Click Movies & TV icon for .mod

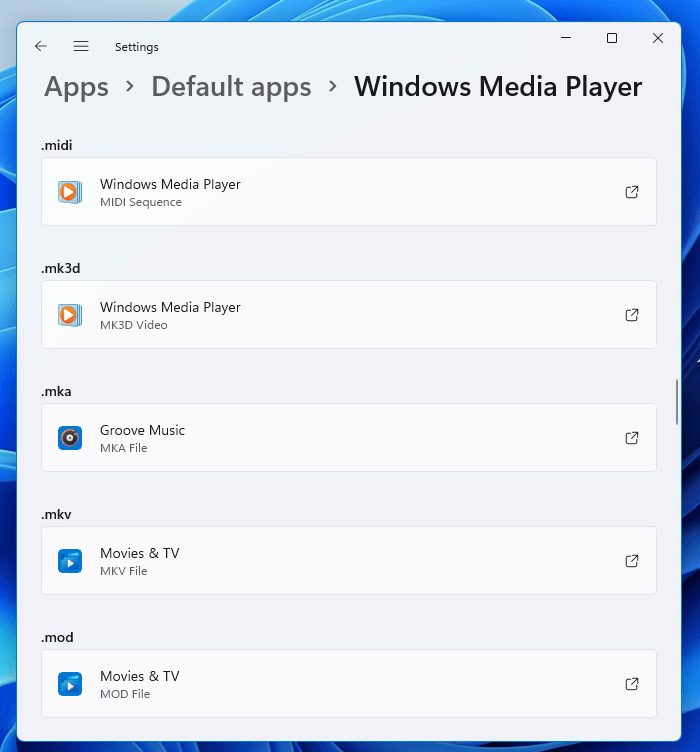coord(70,684)
